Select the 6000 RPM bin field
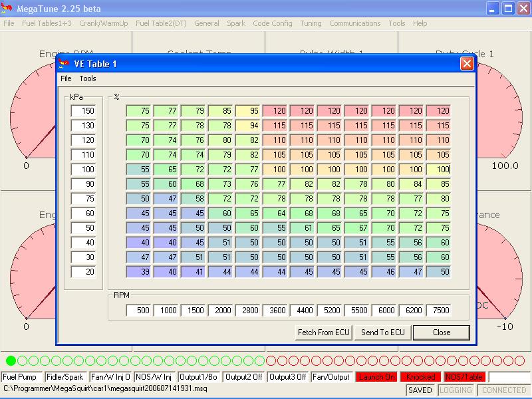Screen dimensions: 532x399 coord(384,310)
